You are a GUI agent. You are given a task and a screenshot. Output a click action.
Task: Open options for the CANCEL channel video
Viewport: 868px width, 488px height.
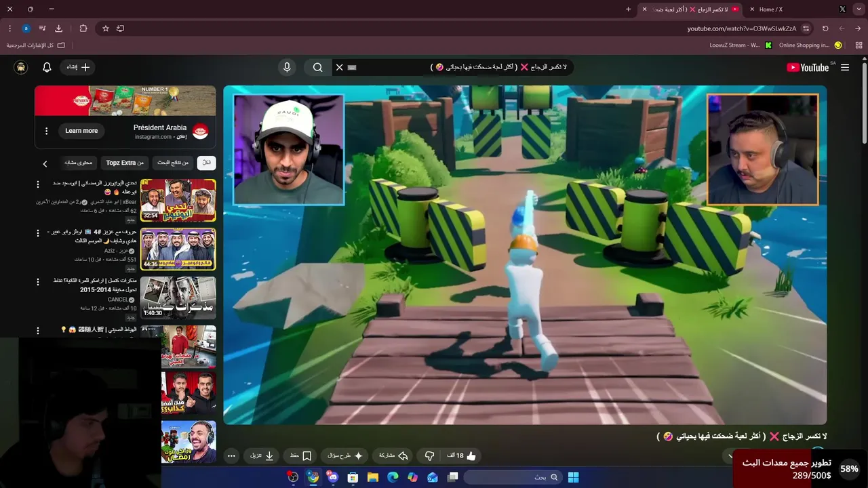38,281
